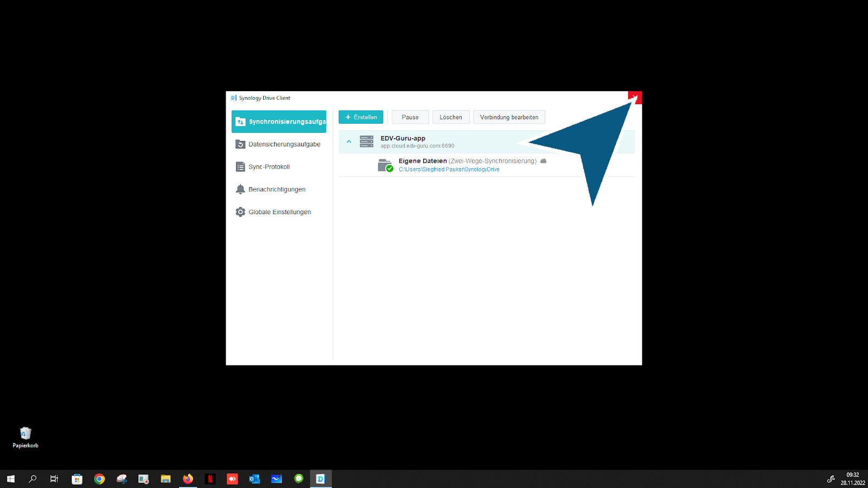The width and height of the screenshot is (868, 488).
Task: Open Netflix from taskbar
Action: tap(210, 479)
